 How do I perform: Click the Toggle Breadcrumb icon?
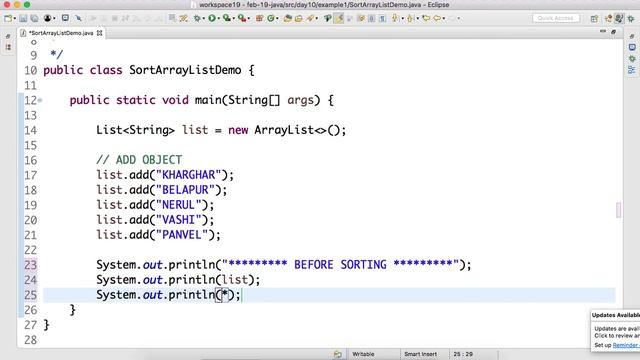(327, 18)
